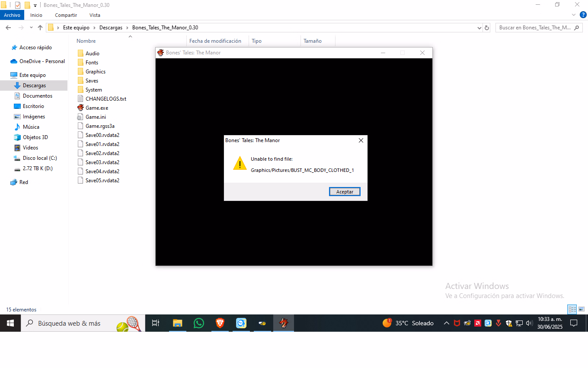Launch Brave browser from the taskbar
The width and height of the screenshot is (588, 368).
click(220, 323)
